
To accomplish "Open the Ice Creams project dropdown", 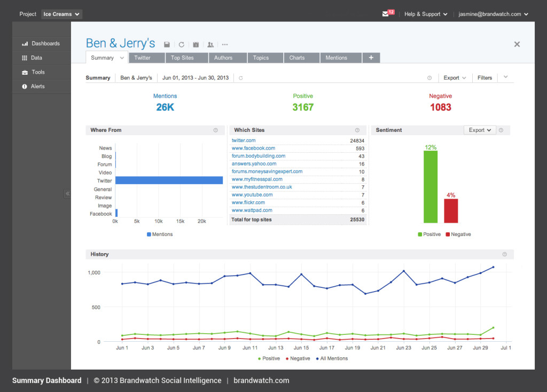I will point(62,14).
